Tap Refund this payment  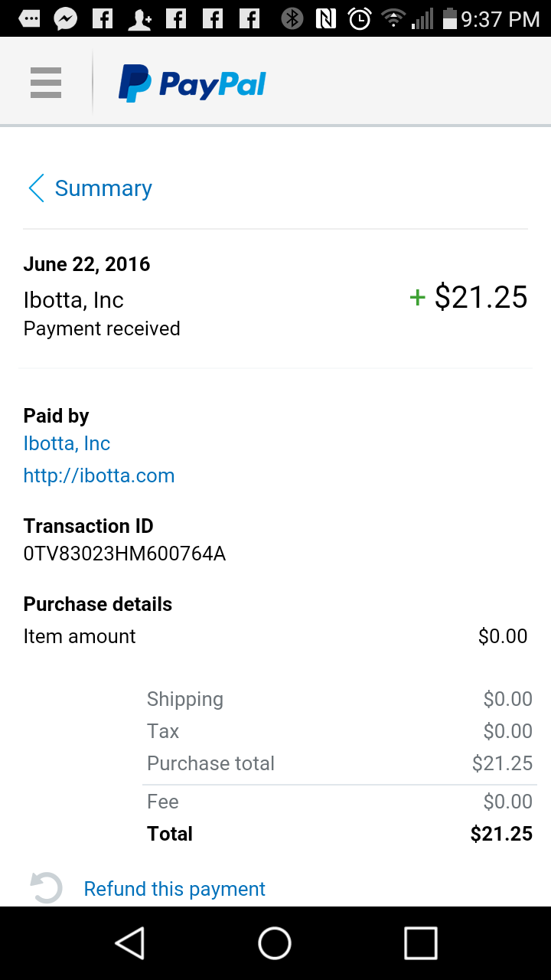pos(174,888)
